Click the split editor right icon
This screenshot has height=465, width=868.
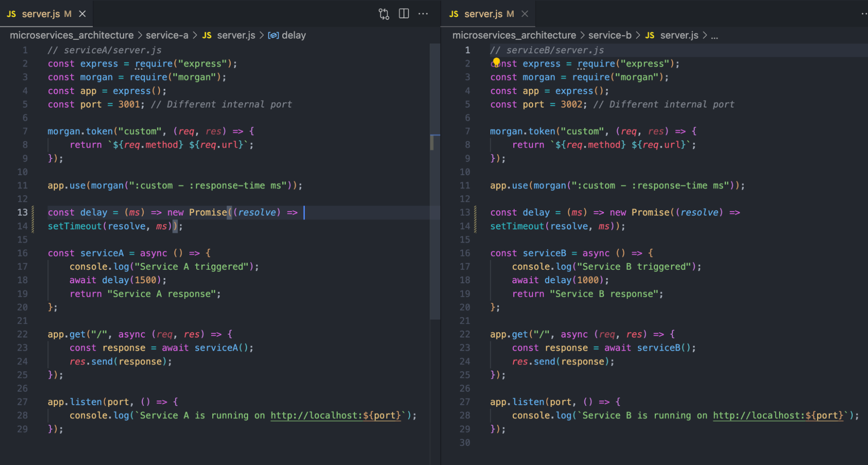coord(404,14)
